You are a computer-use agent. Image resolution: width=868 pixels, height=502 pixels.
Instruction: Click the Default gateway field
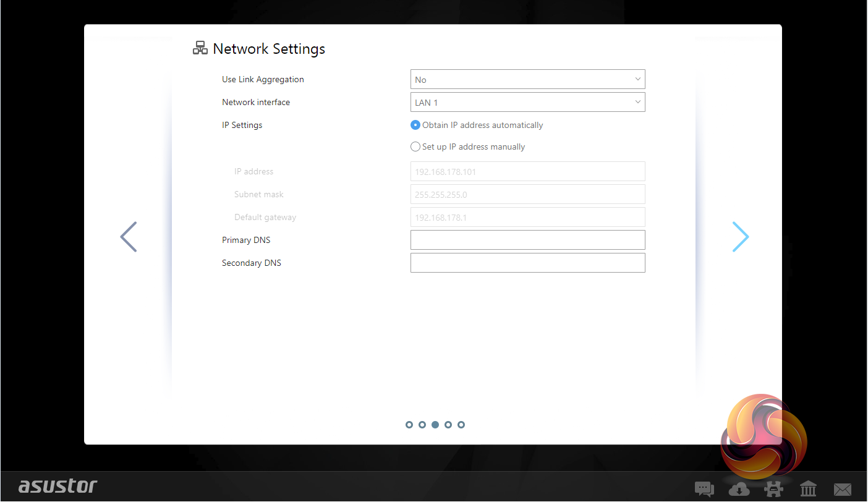point(528,217)
